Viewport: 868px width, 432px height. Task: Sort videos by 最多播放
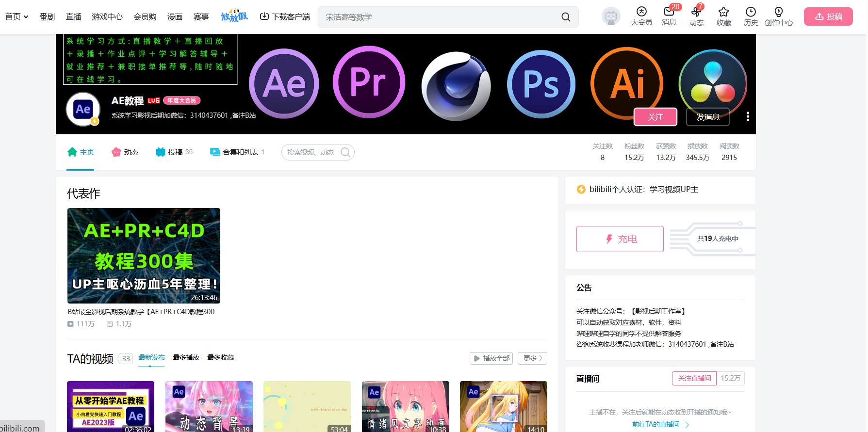[x=186, y=357]
